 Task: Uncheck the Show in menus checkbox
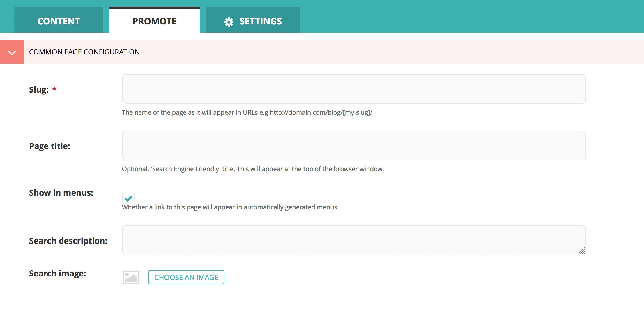point(128,199)
